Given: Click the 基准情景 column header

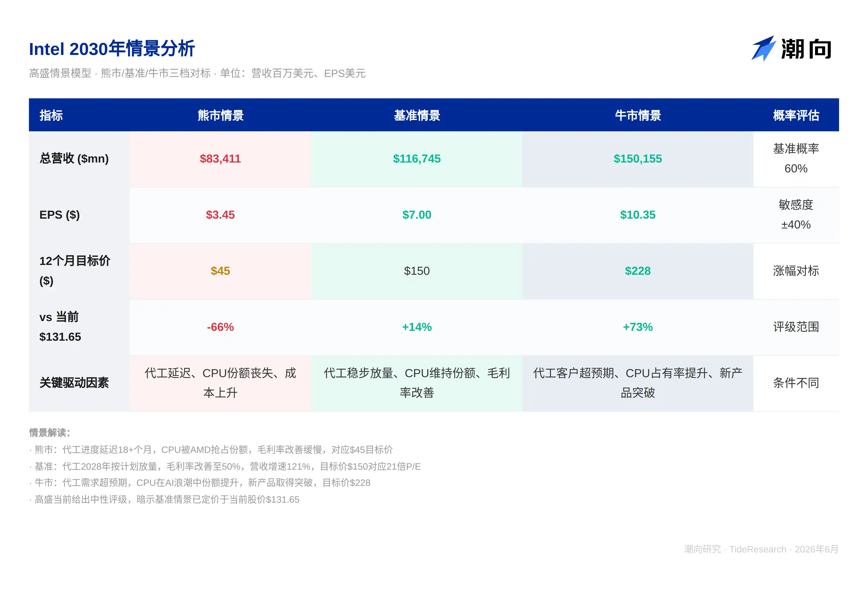Looking at the screenshot, I should tap(417, 115).
